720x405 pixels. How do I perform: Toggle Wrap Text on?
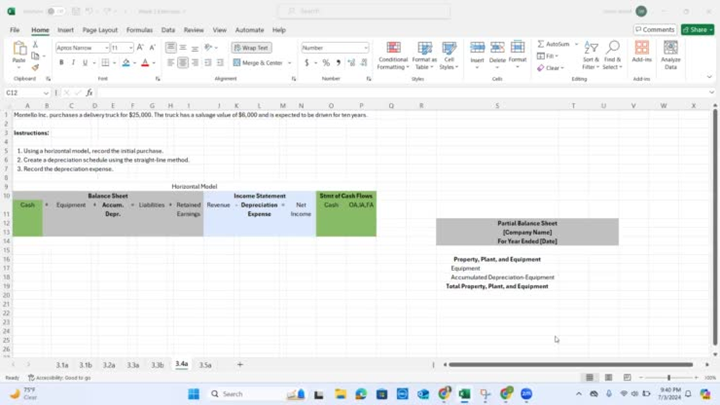click(x=251, y=47)
